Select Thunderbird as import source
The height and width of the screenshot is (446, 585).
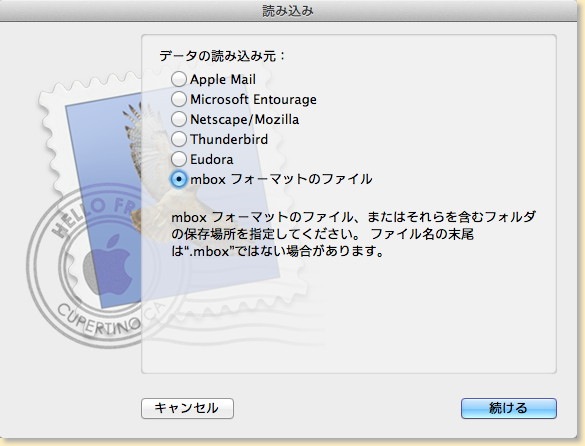179,139
